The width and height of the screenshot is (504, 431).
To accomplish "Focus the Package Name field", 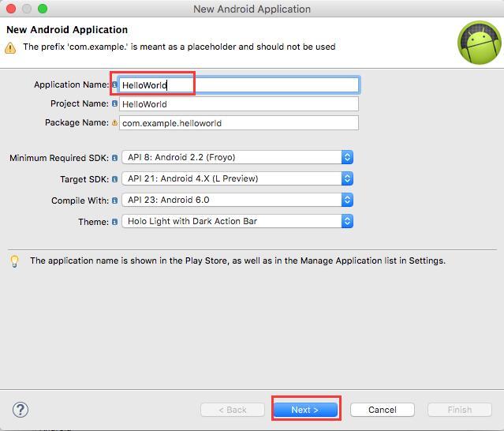I will pos(239,123).
